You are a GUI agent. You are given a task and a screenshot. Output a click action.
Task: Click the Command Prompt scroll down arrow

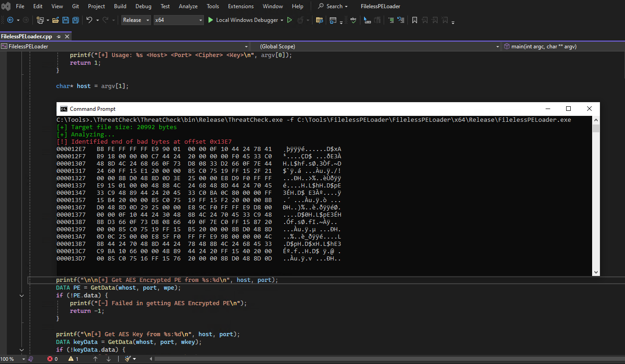(x=596, y=272)
